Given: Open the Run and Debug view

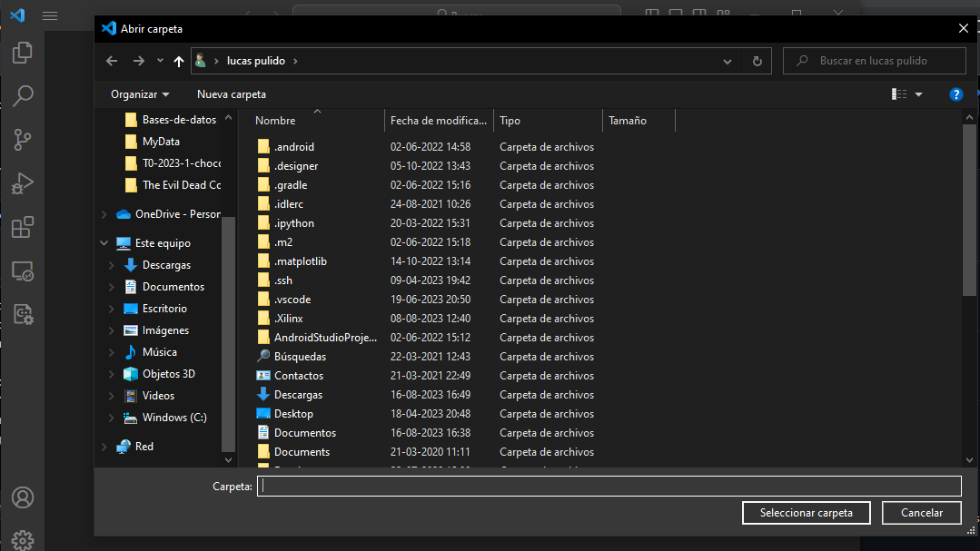Looking at the screenshot, I should pyautogui.click(x=23, y=182).
